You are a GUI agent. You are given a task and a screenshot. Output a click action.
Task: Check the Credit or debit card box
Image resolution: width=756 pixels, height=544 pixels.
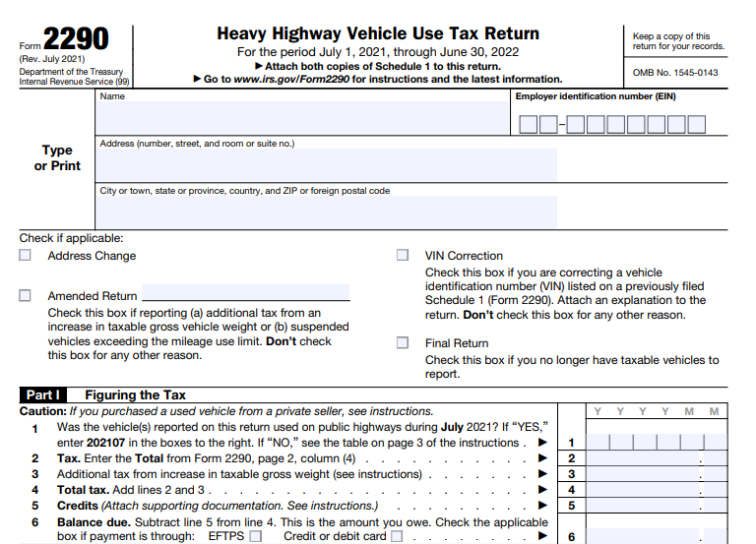(x=397, y=536)
